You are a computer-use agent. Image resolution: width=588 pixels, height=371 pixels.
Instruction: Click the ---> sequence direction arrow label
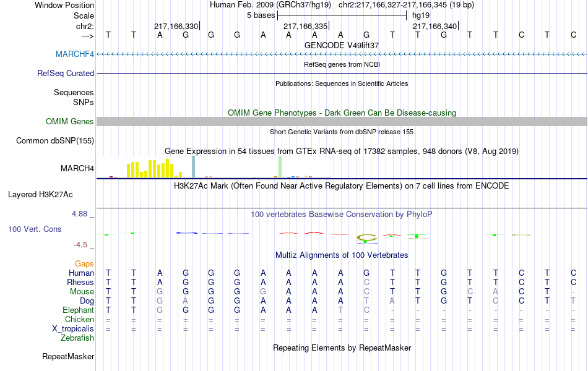88,36
